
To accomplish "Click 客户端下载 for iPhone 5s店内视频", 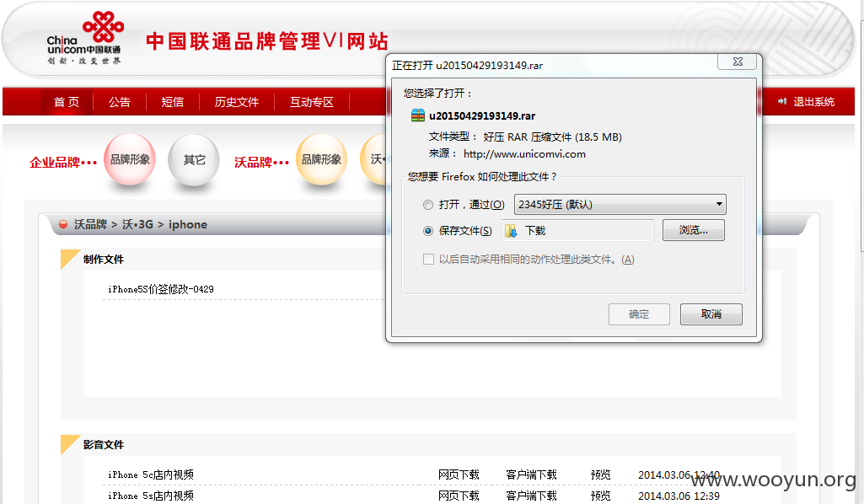I will tap(531, 496).
